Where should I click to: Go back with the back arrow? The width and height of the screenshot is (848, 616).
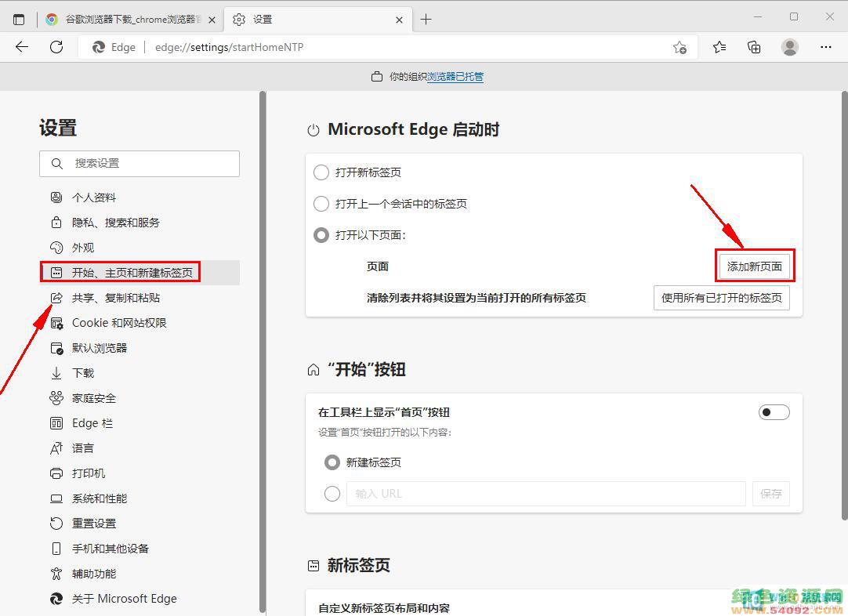[x=22, y=47]
